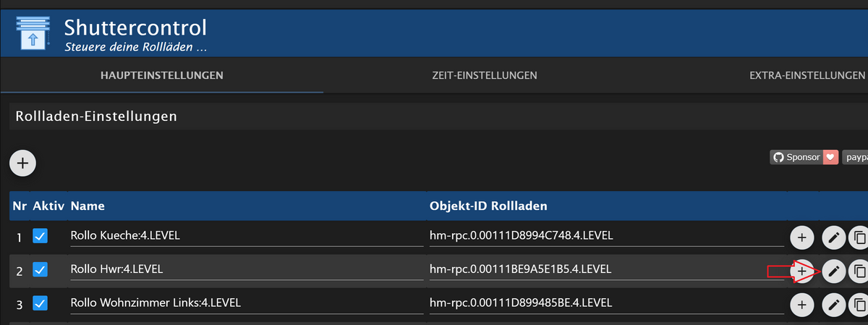Open the Extra-Einstellungen tab
The height and width of the screenshot is (325, 868).
(807, 75)
